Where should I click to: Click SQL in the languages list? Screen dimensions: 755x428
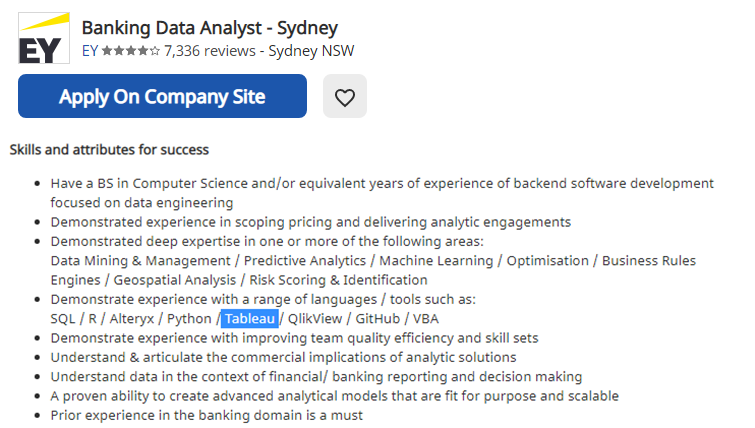(x=63, y=319)
